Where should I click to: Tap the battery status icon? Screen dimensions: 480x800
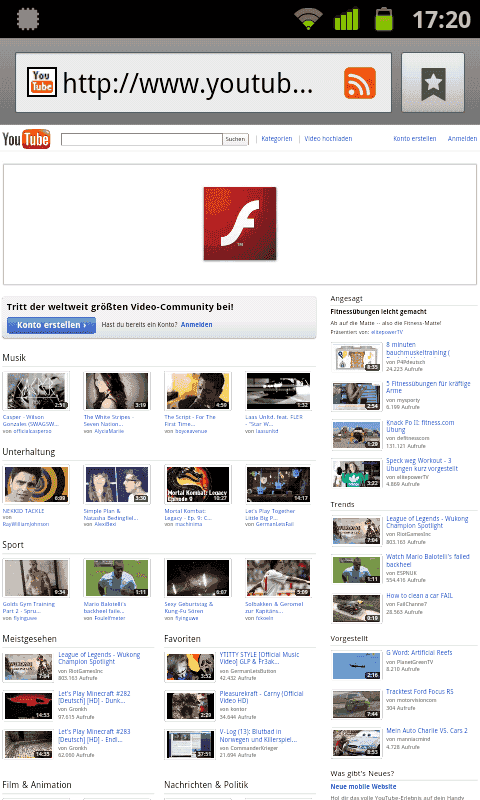coord(384,19)
